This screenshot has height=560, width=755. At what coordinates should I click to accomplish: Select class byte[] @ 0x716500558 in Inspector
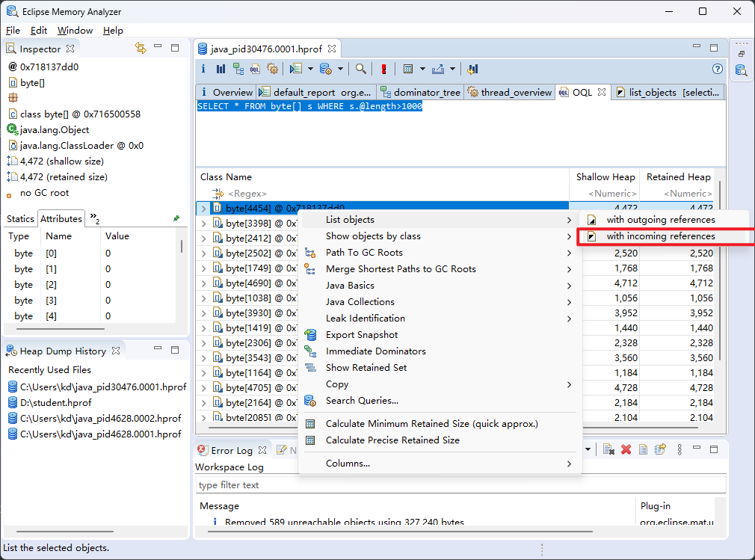click(80, 114)
